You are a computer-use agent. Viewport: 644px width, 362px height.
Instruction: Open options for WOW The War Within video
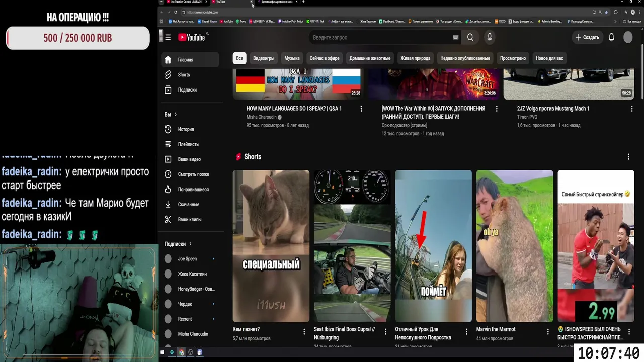497,109
